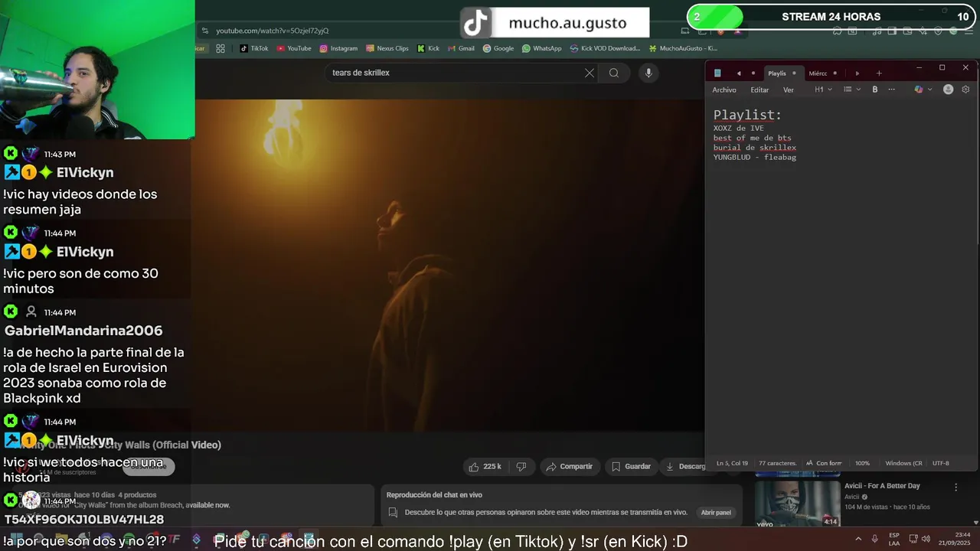Open the Kick VOD Downloader bookmark
This screenshot has width=980, height=551.
point(605,48)
